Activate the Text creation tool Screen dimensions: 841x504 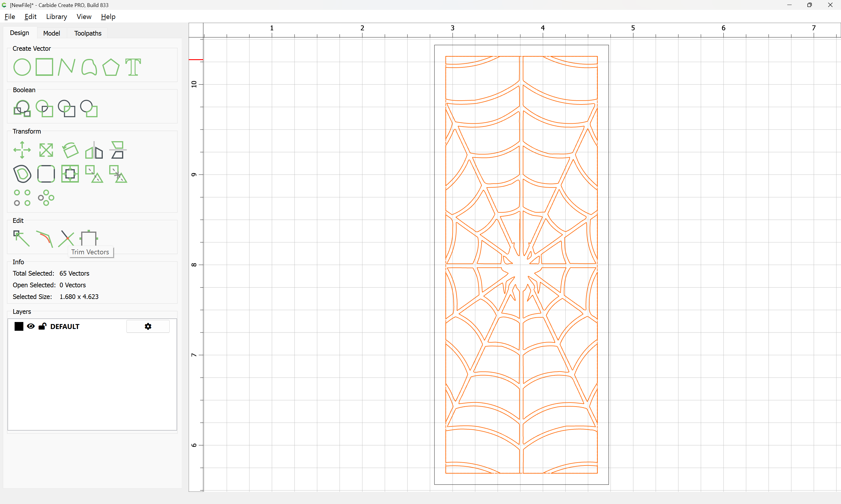pyautogui.click(x=133, y=67)
